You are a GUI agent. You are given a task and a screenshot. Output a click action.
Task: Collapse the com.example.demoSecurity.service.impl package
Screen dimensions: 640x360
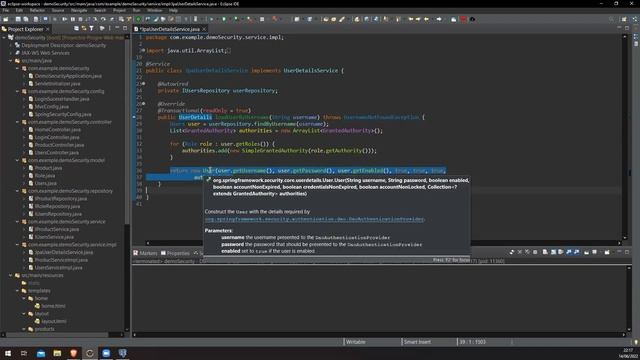pyautogui.click(x=18, y=244)
